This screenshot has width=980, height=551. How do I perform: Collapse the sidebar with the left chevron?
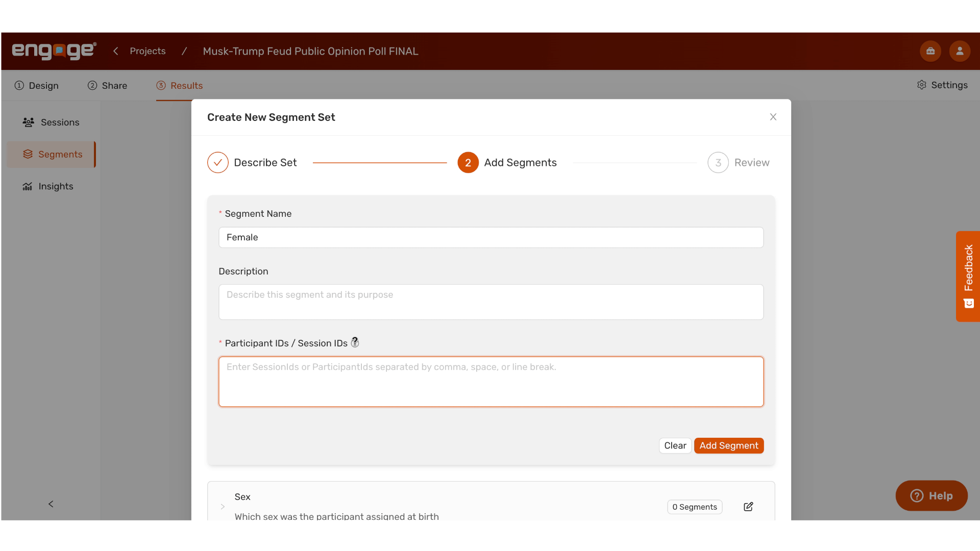(x=51, y=504)
